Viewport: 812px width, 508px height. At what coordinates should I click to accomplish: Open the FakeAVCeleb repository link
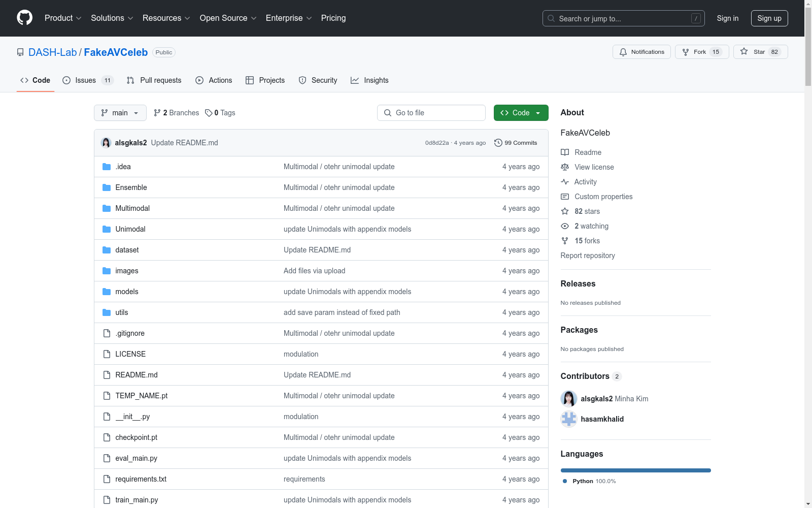(x=116, y=52)
